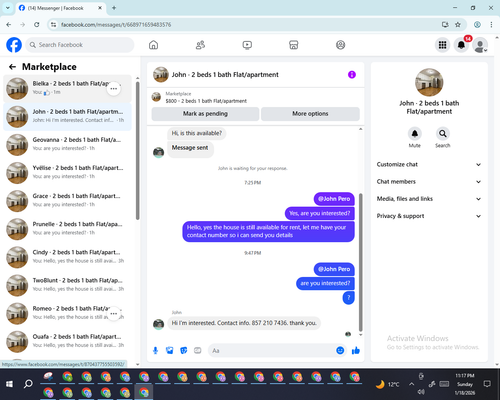Open the Friends icon in top navigation
This screenshot has width=500, height=400.
tap(200, 45)
